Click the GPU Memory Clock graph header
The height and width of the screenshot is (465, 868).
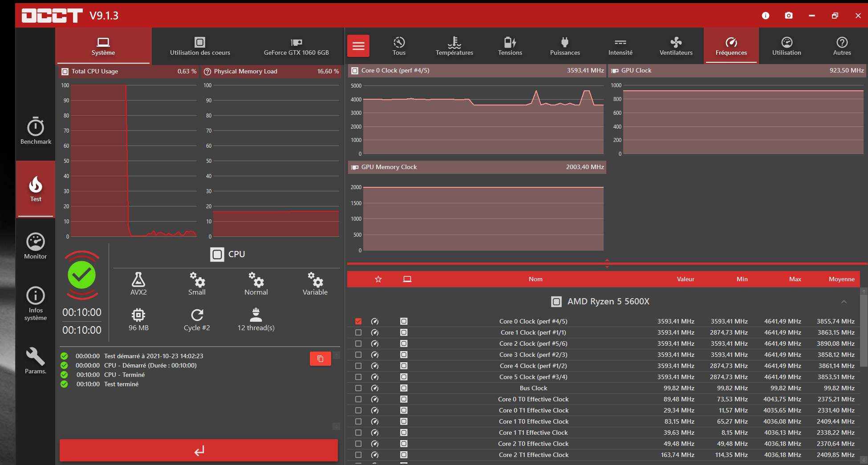pyautogui.click(x=477, y=167)
